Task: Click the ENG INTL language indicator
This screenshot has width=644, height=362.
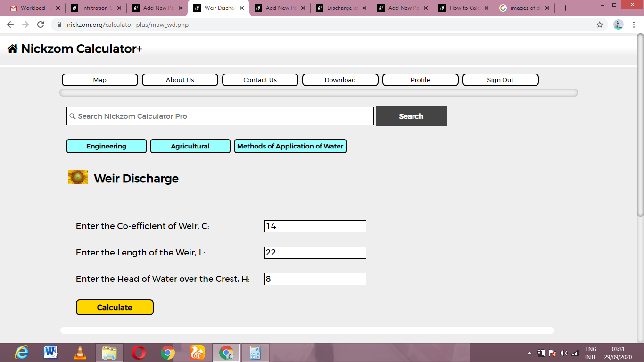Action: [x=591, y=353]
